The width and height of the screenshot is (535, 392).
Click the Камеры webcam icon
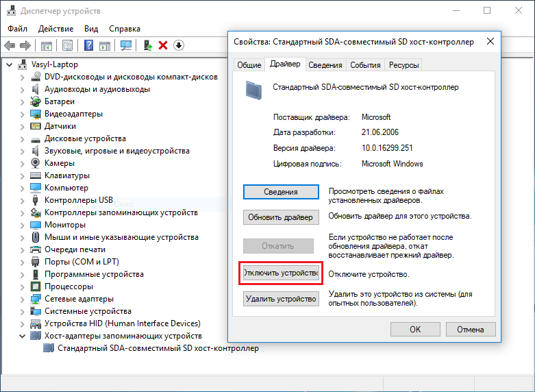[36, 163]
